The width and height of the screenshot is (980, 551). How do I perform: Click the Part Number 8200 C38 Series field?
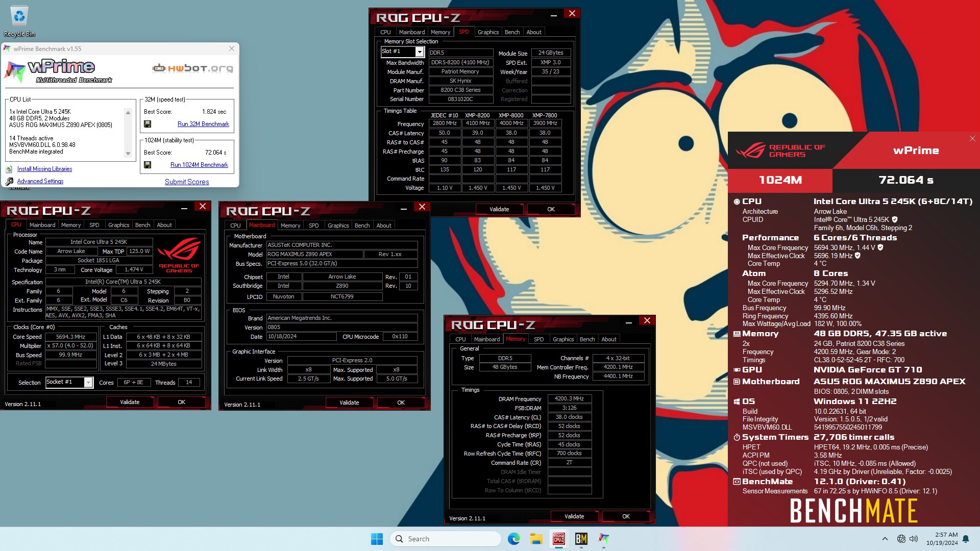point(461,90)
